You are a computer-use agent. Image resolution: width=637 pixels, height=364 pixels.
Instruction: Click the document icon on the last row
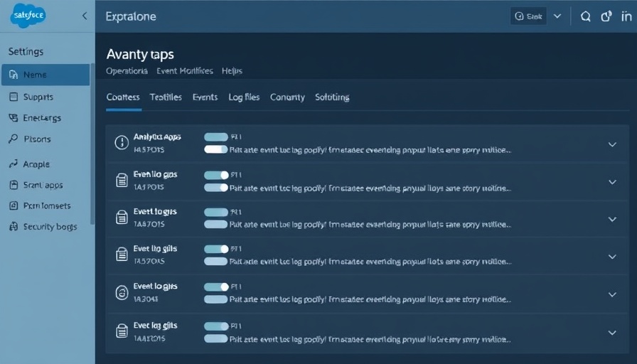coord(122,331)
